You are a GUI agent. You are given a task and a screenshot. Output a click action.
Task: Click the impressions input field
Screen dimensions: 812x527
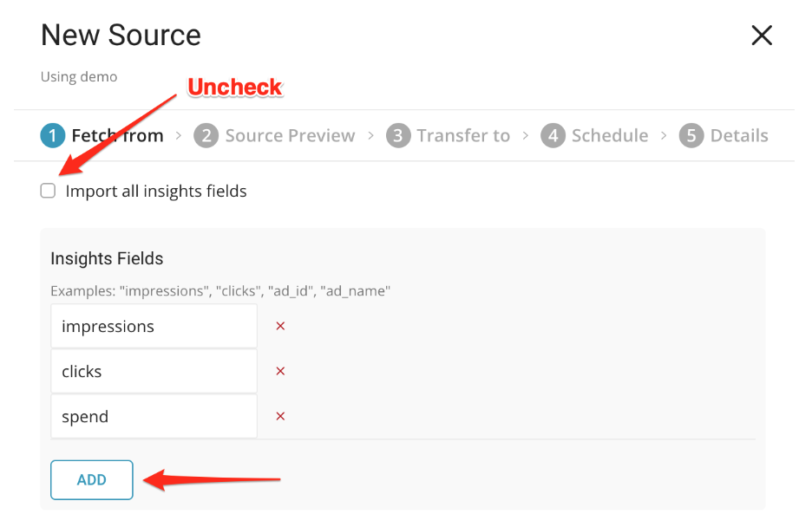pos(154,327)
